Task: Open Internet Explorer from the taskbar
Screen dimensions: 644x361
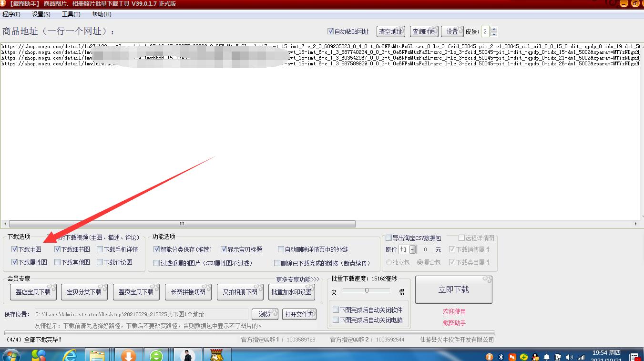Action: pos(70,355)
